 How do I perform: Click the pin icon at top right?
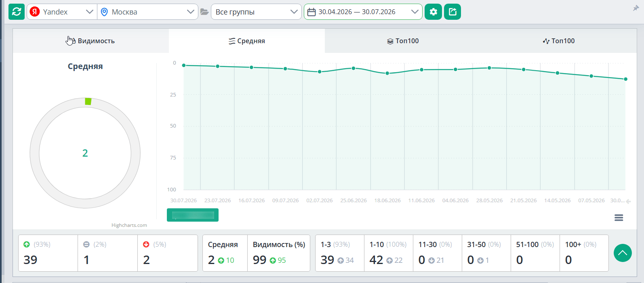pos(636,8)
